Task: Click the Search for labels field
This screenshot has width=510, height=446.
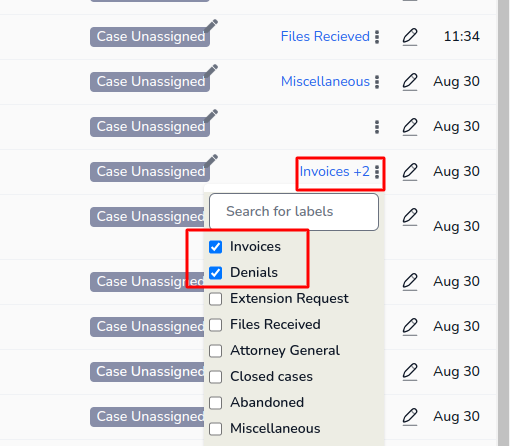Action: point(294,212)
